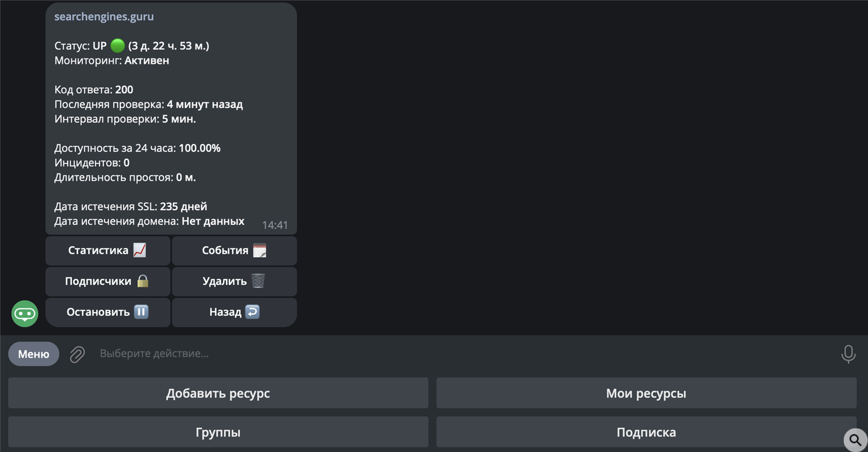Select the Мои ресурсы keyboard button
The width and height of the screenshot is (868, 452).
point(646,393)
